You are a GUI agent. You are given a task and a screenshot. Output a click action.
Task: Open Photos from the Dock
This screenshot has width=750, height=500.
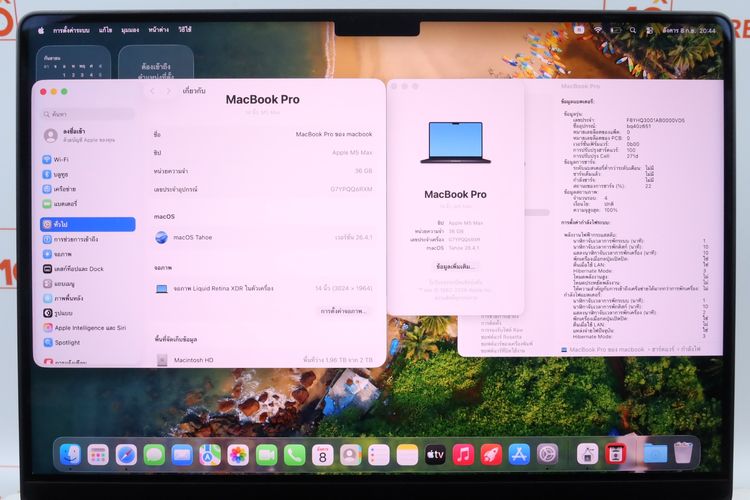(238, 455)
